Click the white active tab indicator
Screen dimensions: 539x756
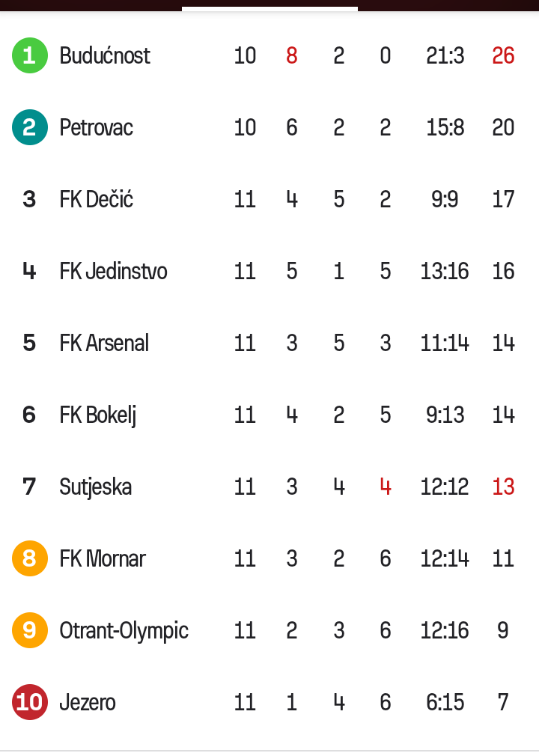pyautogui.click(x=269, y=9)
